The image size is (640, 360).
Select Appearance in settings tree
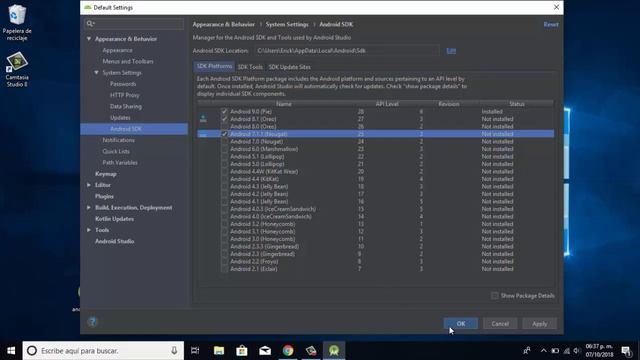click(x=118, y=50)
